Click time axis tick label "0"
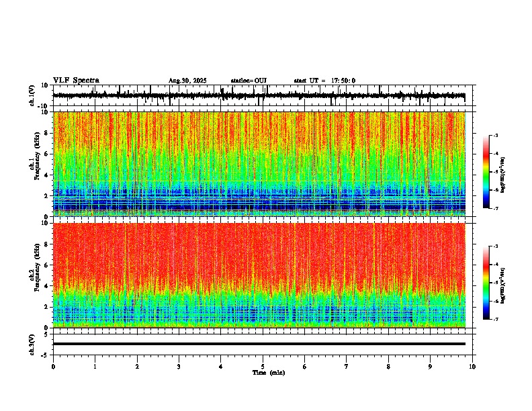The width and height of the screenshot is (532, 411). (x=53, y=367)
